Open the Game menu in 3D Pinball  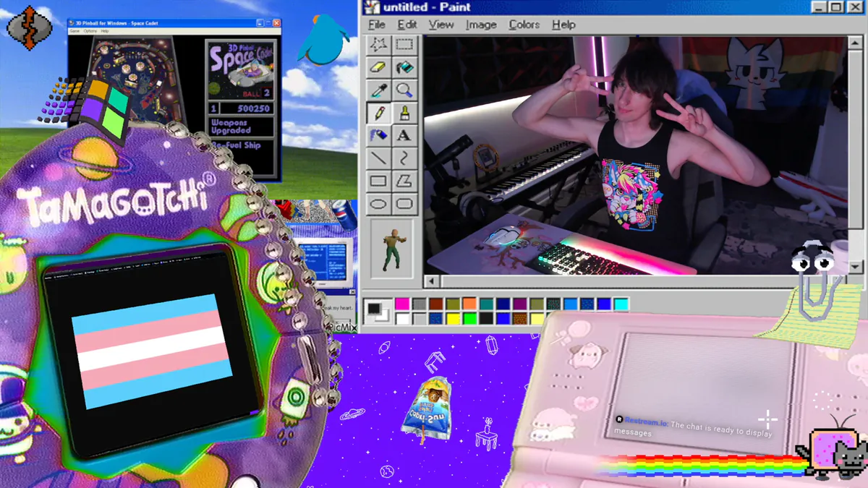(75, 31)
